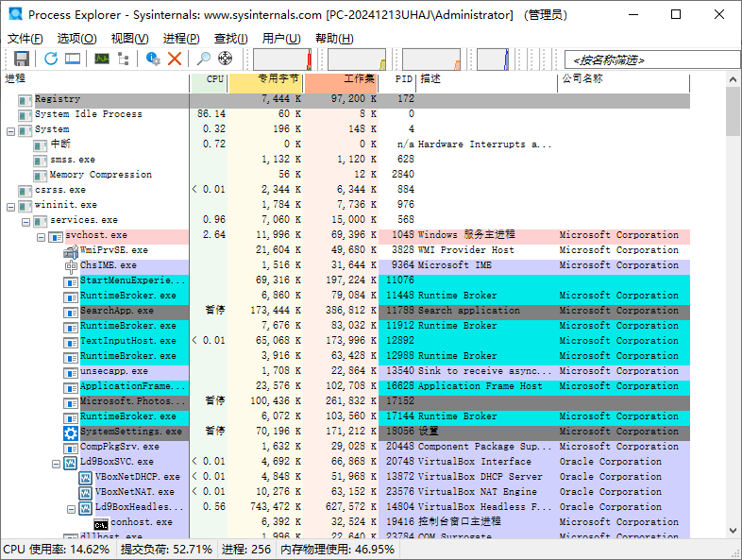Screen dimensions: 742x560
Task: Select the StartMenuExperie process row
Action: click(346, 280)
